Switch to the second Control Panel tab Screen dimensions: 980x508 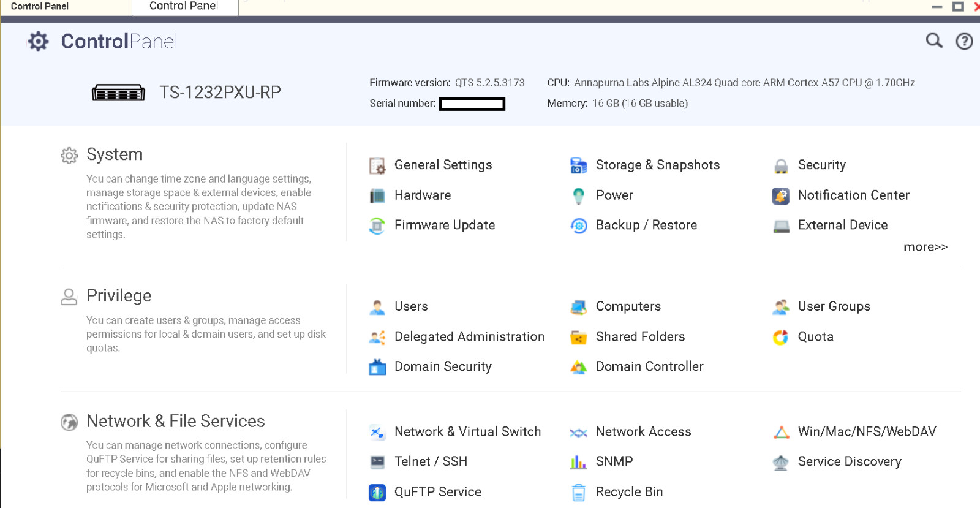[x=184, y=6]
